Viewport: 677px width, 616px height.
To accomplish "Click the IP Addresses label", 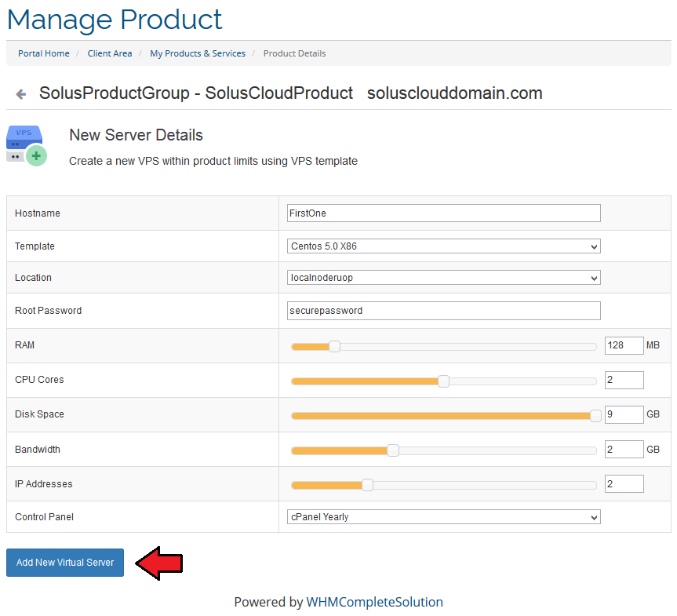I will 44,484.
